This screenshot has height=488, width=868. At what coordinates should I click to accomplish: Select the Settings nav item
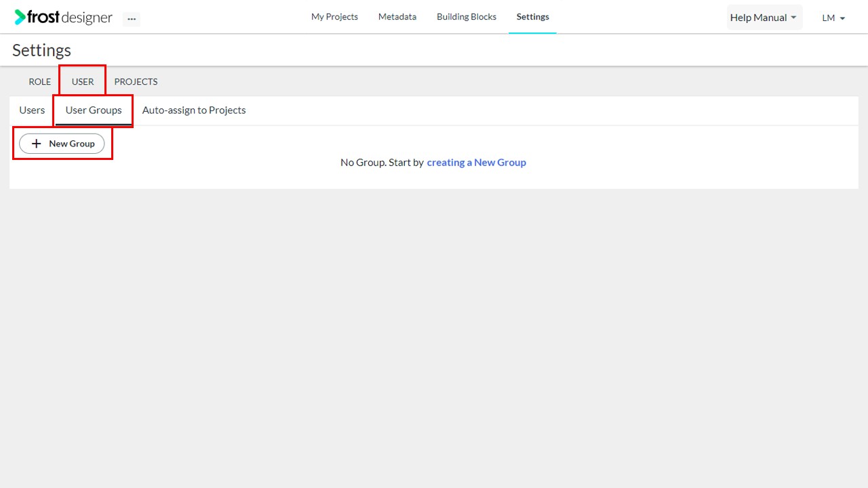(532, 17)
